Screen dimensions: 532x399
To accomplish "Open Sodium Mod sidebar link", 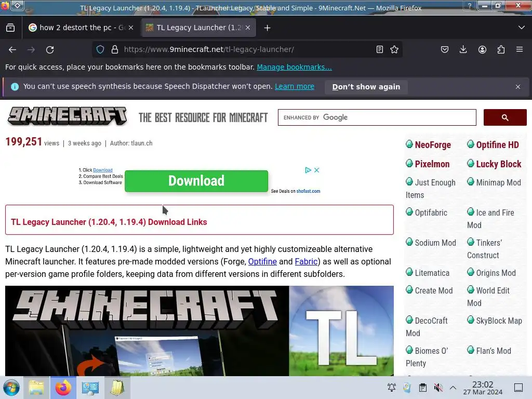I will (x=435, y=243).
